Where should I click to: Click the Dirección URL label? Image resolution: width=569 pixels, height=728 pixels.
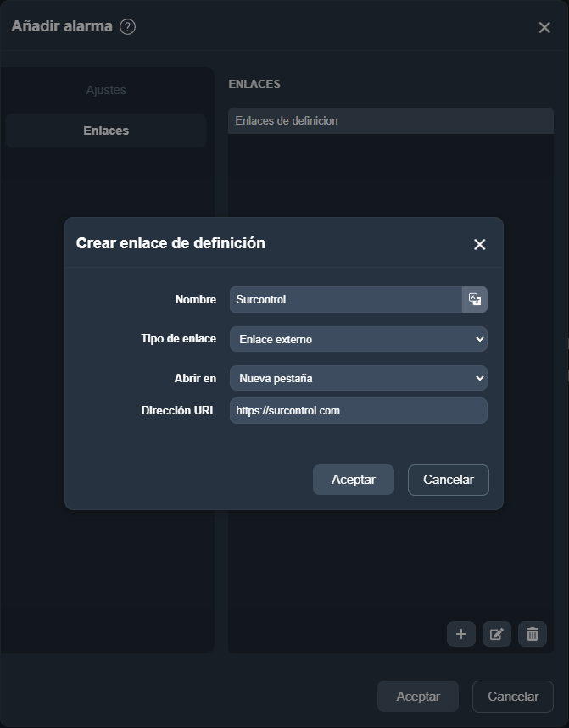point(178,410)
